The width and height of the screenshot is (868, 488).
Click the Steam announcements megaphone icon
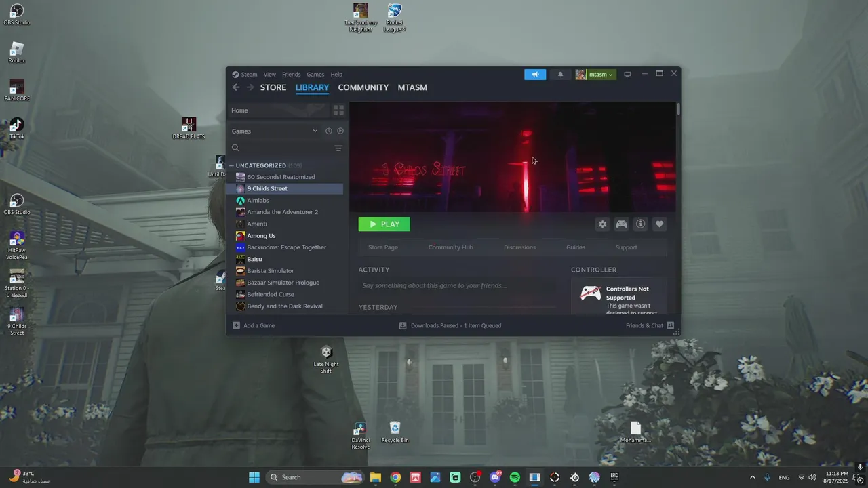click(x=535, y=75)
